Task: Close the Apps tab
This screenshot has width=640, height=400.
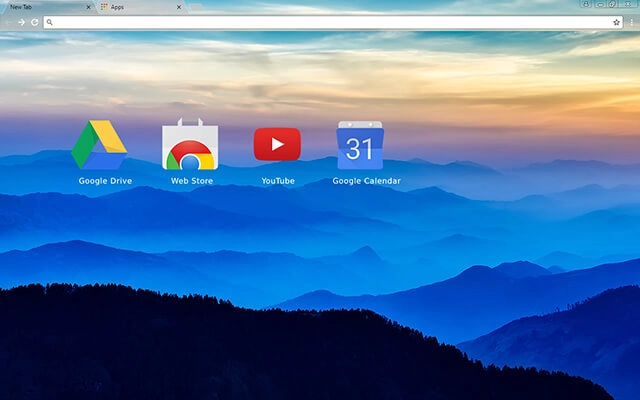Action: tap(179, 7)
